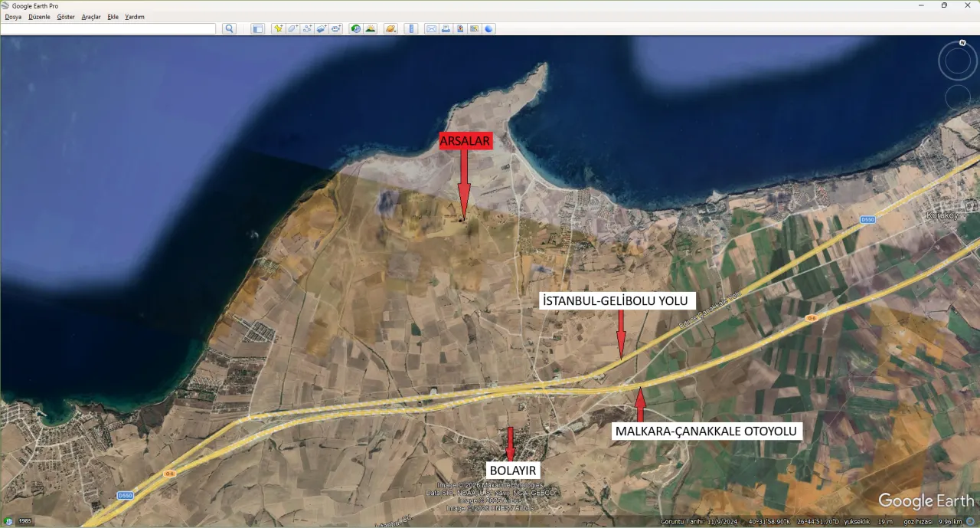Click the Move joystick below the compass

click(958, 97)
